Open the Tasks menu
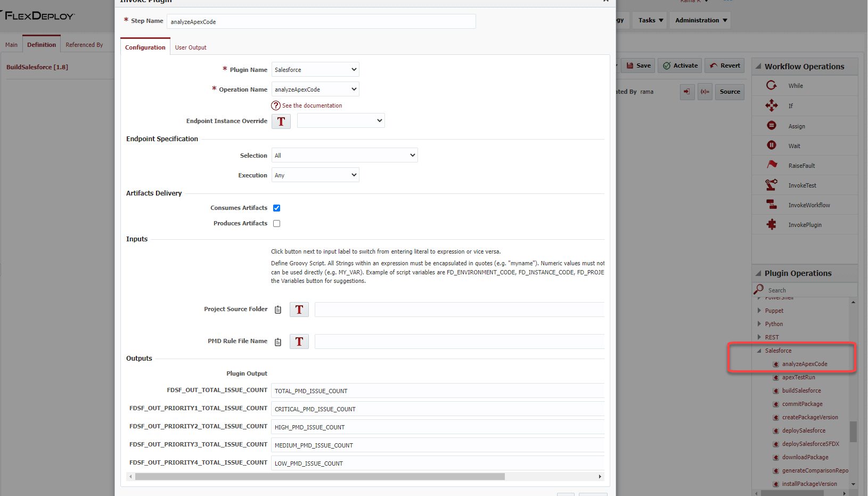Image resolution: width=868 pixels, height=496 pixels. click(651, 20)
